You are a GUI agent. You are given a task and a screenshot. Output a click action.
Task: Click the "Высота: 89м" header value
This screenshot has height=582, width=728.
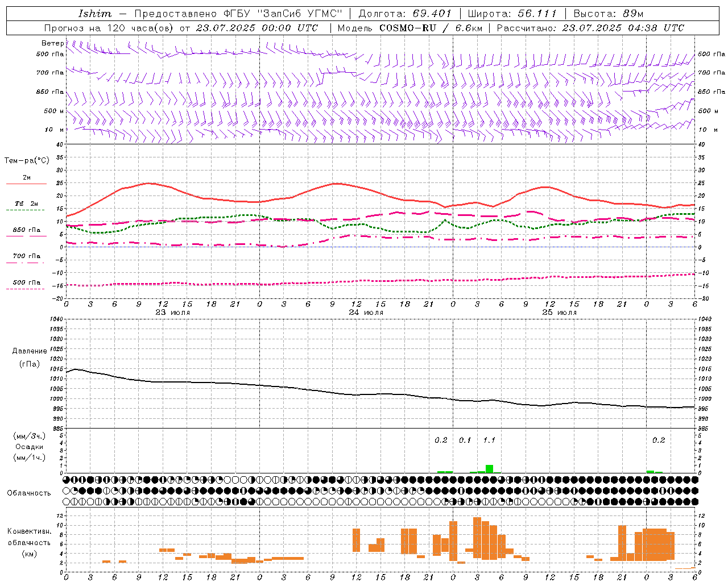click(x=608, y=13)
